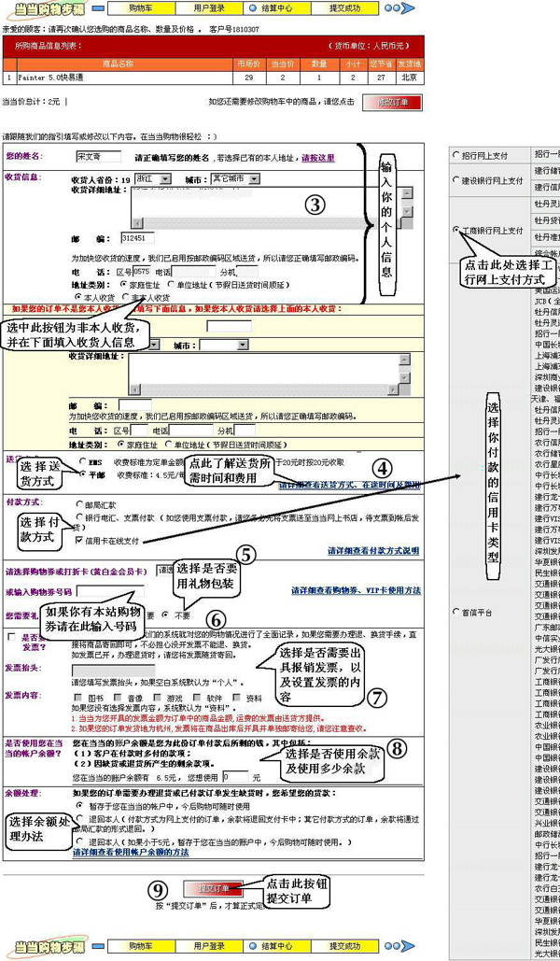Select 建设银行网上支付 radio option
Image resolution: width=560 pixels, height=961 pixels.
[x=455, y=180]
